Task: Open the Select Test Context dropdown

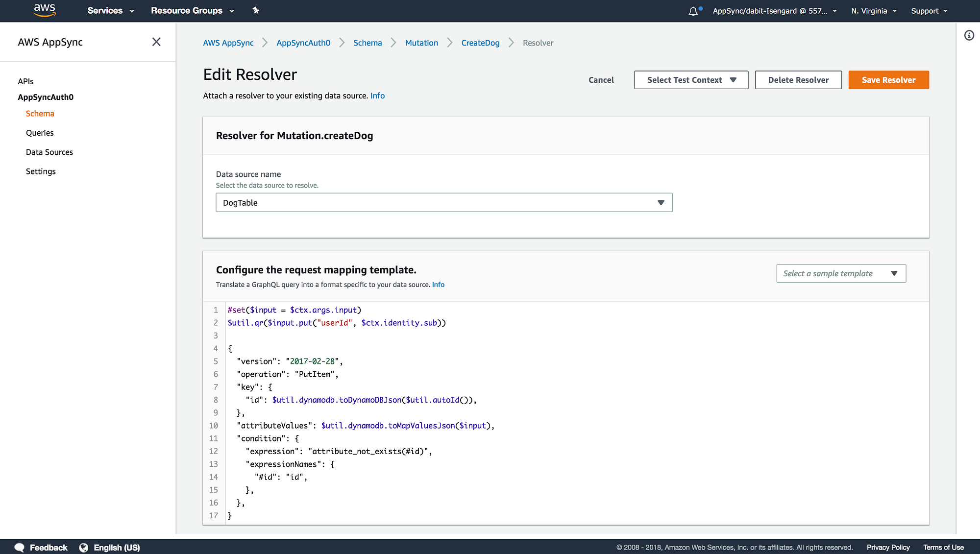Action: (691, 80)
